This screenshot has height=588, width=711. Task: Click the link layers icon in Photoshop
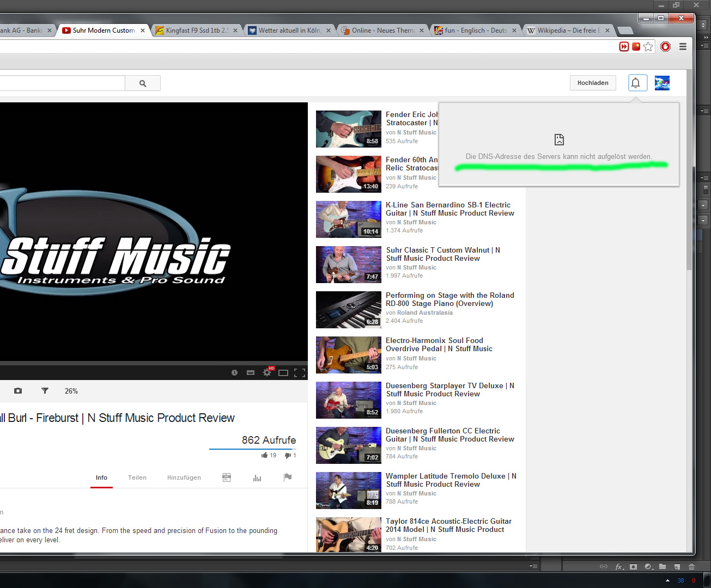pos(604,567)
